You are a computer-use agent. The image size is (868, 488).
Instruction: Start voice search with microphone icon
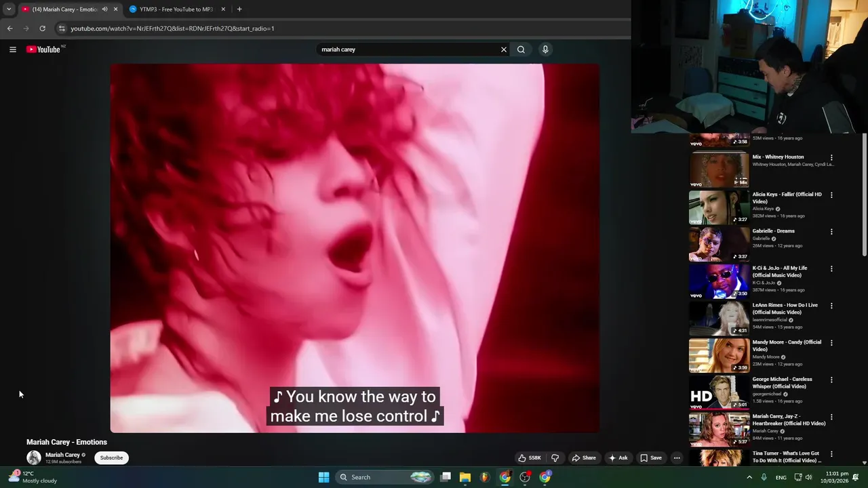545,49
